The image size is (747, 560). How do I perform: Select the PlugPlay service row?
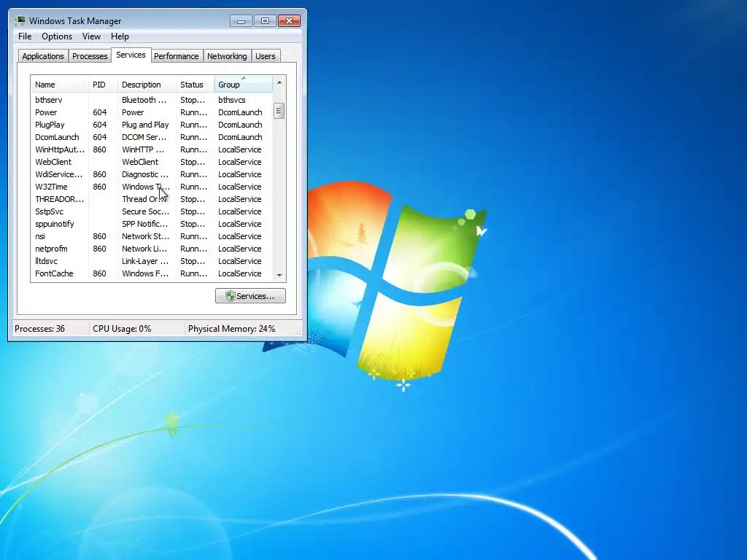[x=152, y=125]
